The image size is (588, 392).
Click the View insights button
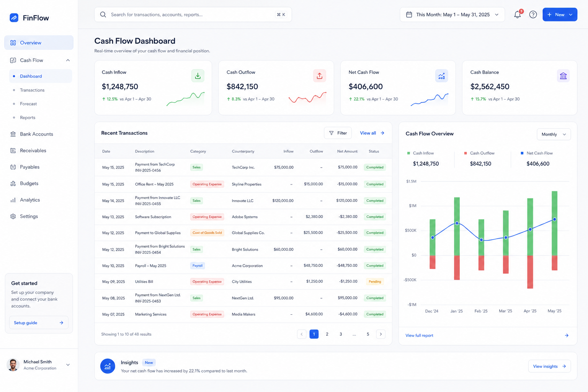(x=549, y=366)
